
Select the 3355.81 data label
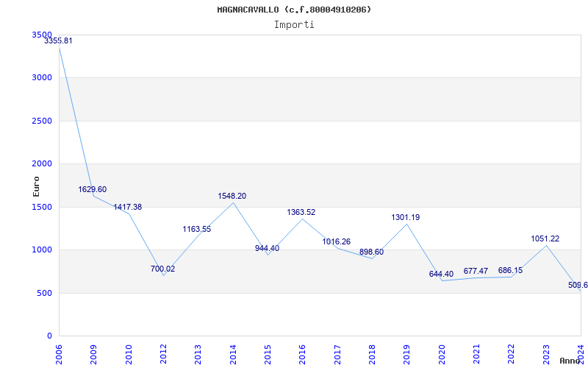(x=58, y=41)
